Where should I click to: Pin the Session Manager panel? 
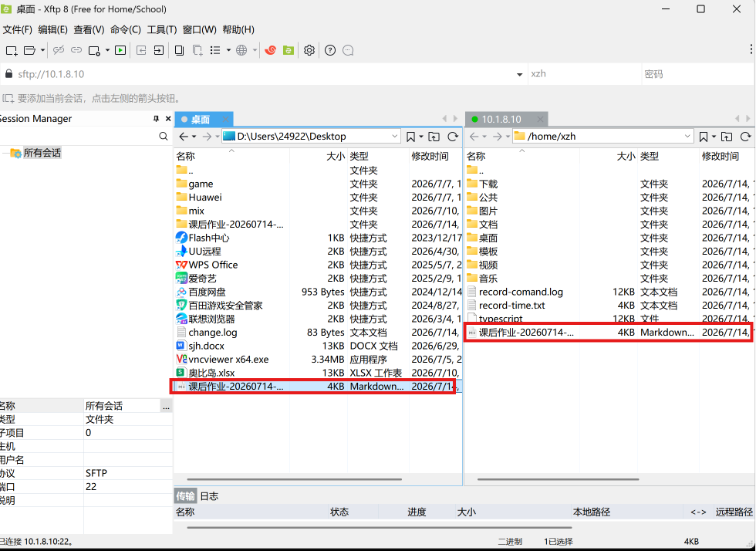(156, 119)
